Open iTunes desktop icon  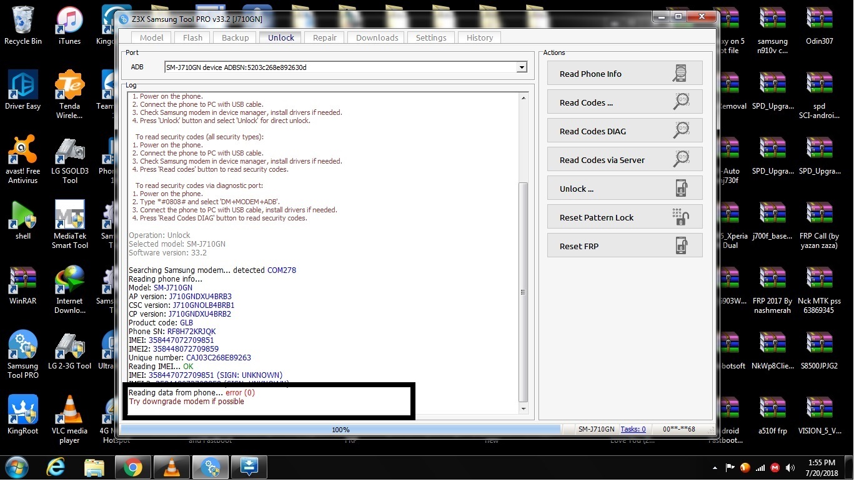(69, 26)
